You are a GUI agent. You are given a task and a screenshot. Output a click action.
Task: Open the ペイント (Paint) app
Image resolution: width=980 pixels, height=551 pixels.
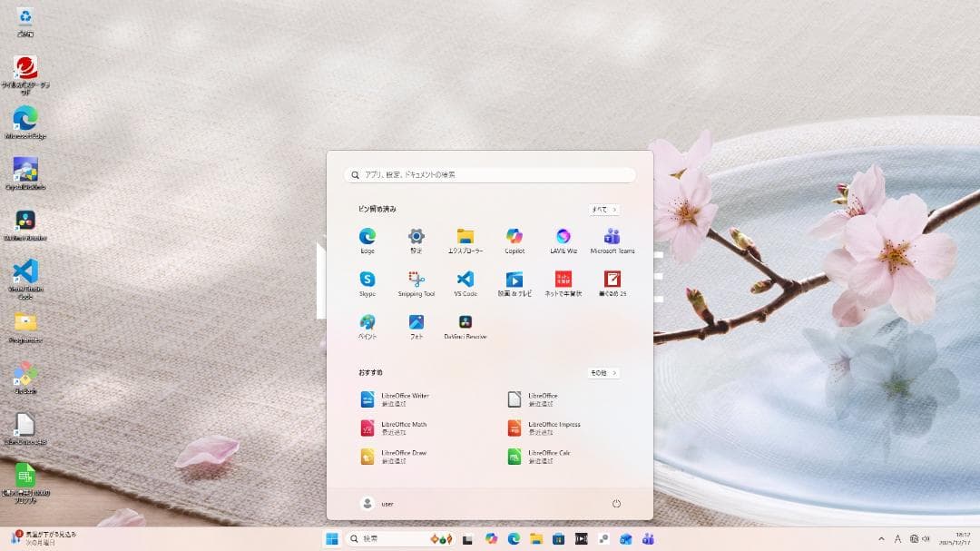point(367,326)
